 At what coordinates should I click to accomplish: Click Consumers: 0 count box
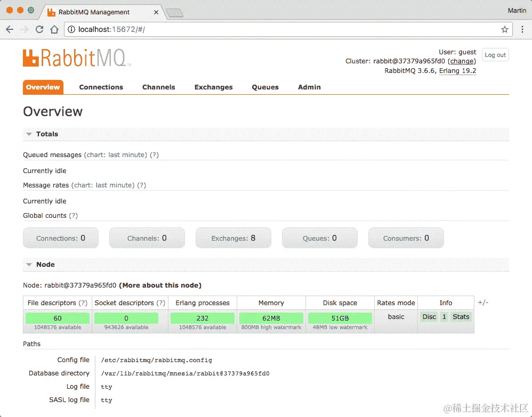[406, 238]
